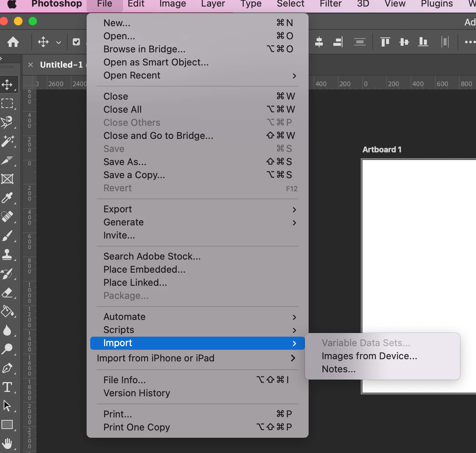Select the Blur tool
Viewport: 476px width, 453px height.
(x=7, y=330)
